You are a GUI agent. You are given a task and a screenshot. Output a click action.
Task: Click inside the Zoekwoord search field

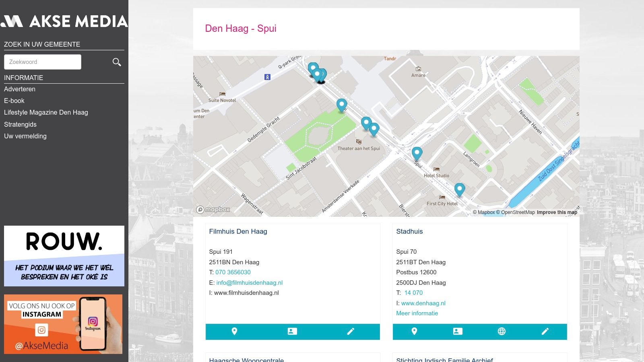42,62
